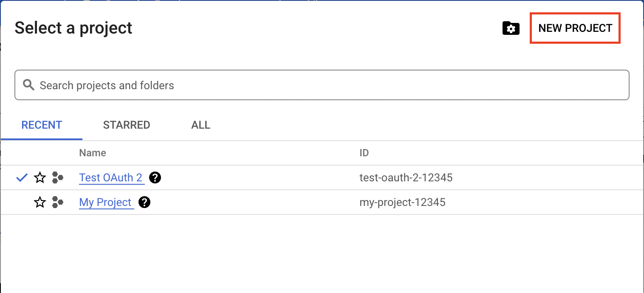644x293 pixels.
Task: Click the search magnifier icon
Action: point(28,85)
